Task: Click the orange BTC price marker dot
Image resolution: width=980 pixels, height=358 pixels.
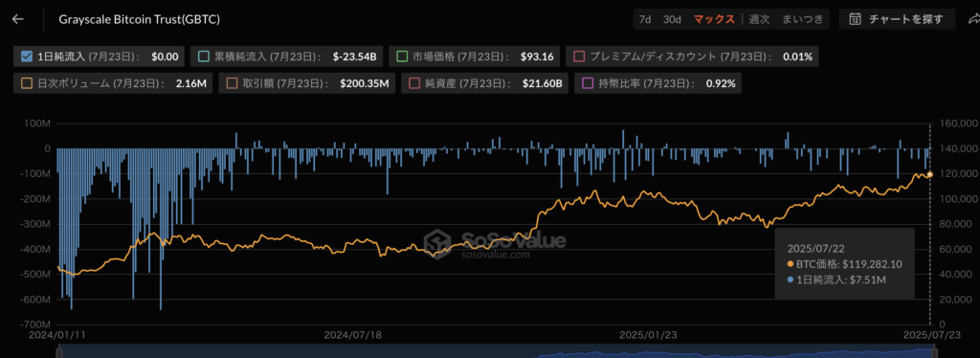Action: 930,174
